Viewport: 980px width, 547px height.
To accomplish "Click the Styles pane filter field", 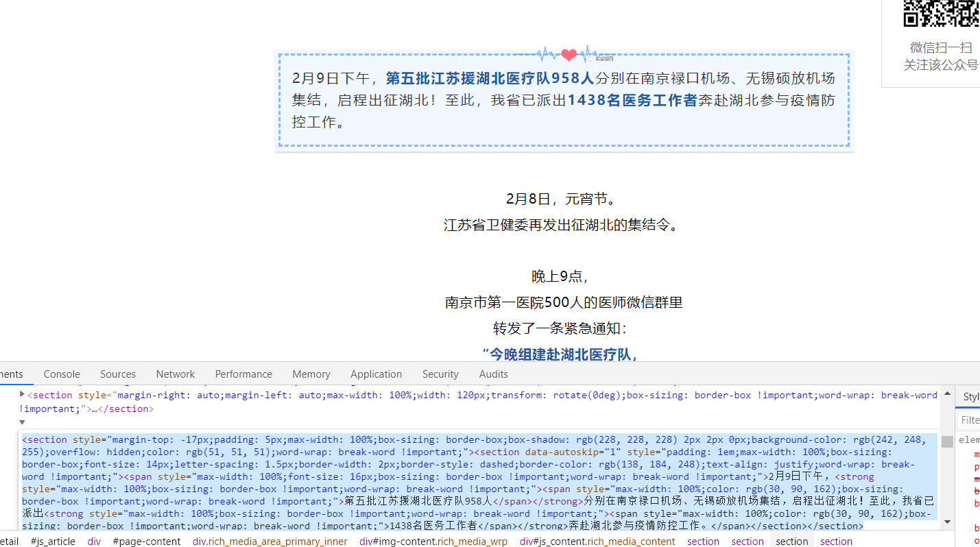I will tap(969, 420).
